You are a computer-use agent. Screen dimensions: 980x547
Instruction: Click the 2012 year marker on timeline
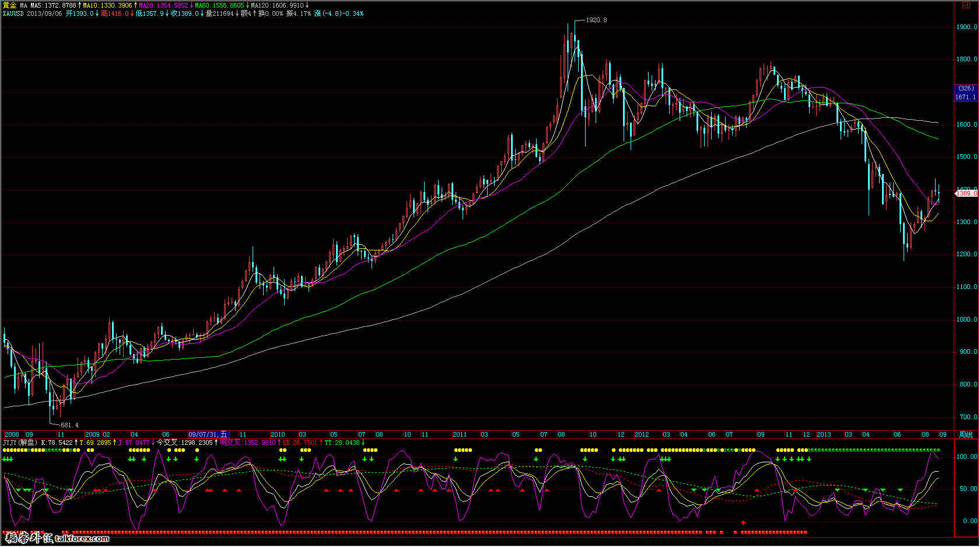tap(642, 434)
